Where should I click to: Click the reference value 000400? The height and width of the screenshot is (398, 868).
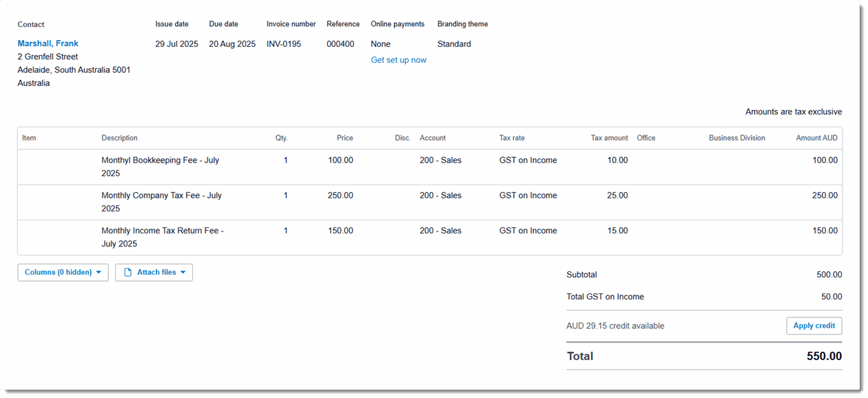(340, 44)
